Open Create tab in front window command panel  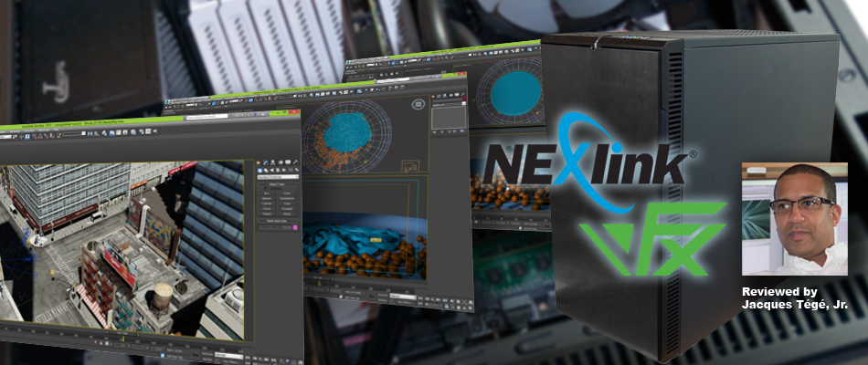[259, 162]
